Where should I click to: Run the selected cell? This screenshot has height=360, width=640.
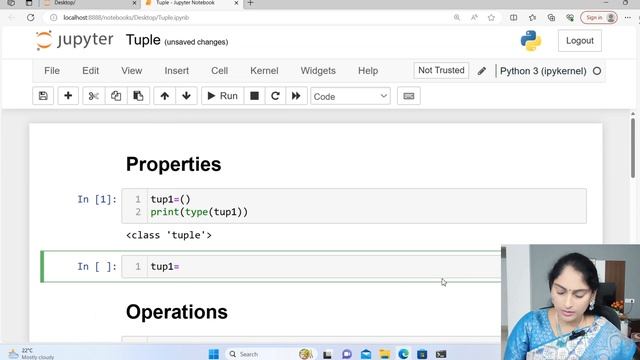pyautogui.click(x=222, y=96)
